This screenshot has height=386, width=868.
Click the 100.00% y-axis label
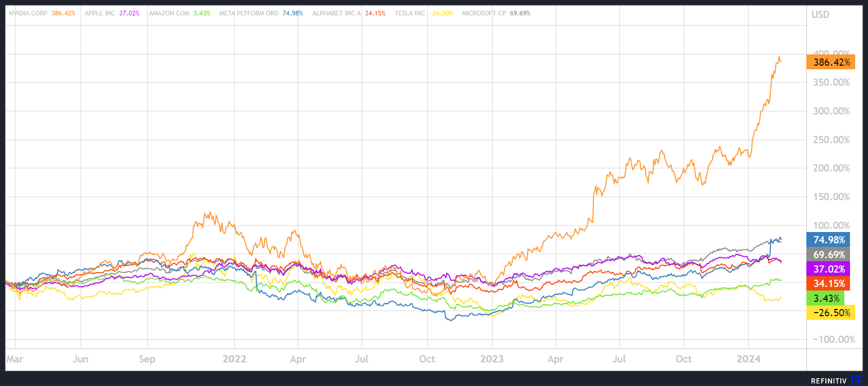click(x=832, y=225)
